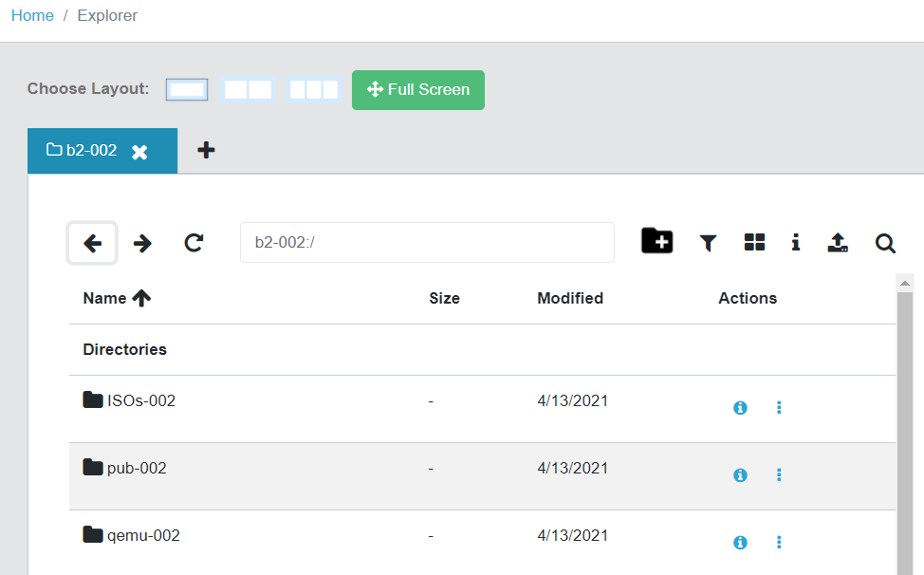Open actions menu for qemu-002
The width and height of the screenshot is (924, 575).
(779, 542)
